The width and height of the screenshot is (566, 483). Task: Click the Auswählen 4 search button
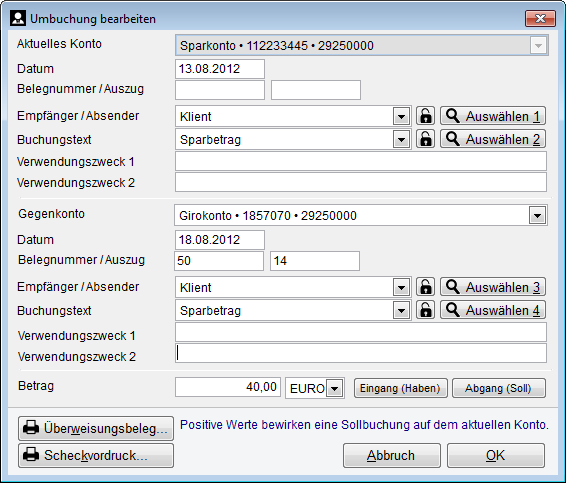(x=493, y=310)
